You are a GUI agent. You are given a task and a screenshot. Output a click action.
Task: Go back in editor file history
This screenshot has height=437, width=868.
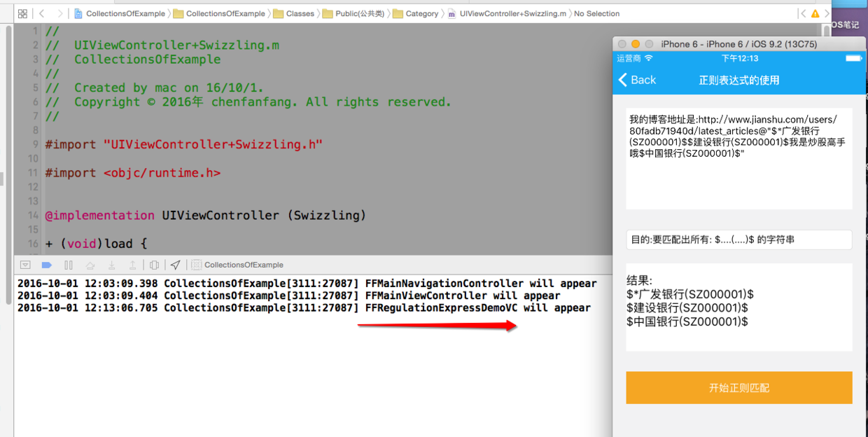tap(42, 13)
